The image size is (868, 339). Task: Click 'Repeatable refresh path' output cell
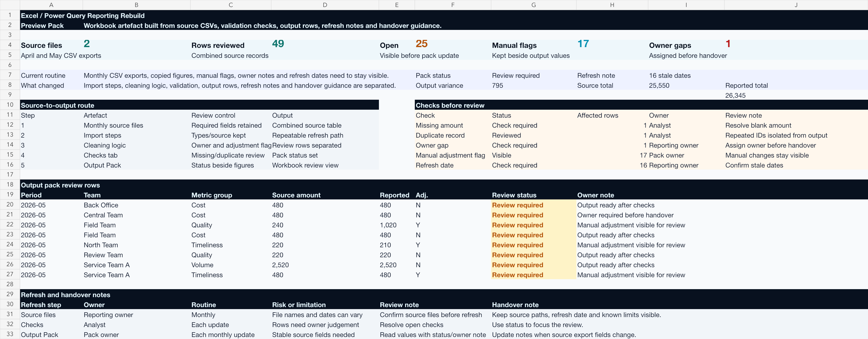coord(308,135)
